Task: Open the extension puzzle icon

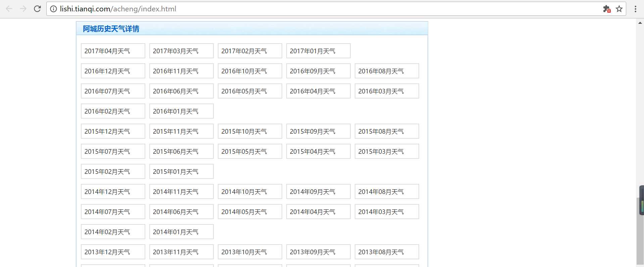Action: click(607, 9)
